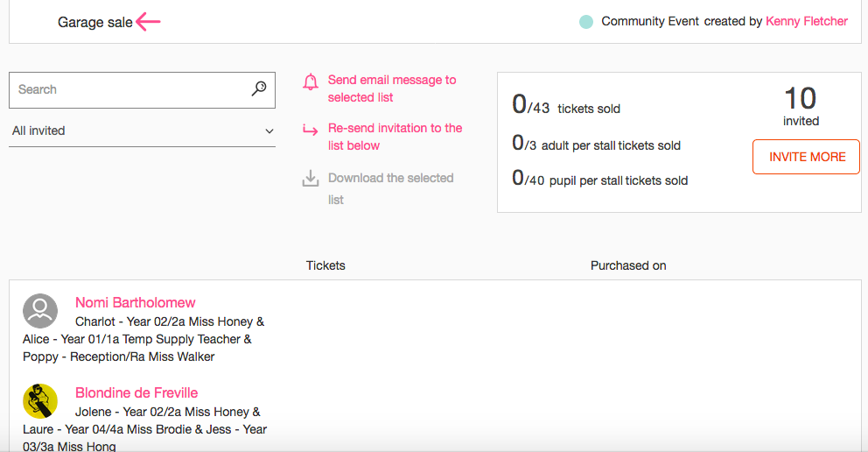The image size is (868, 452).
Task: Open Nomi Bartholomew's name link
Action: click(x=135, y=302)
